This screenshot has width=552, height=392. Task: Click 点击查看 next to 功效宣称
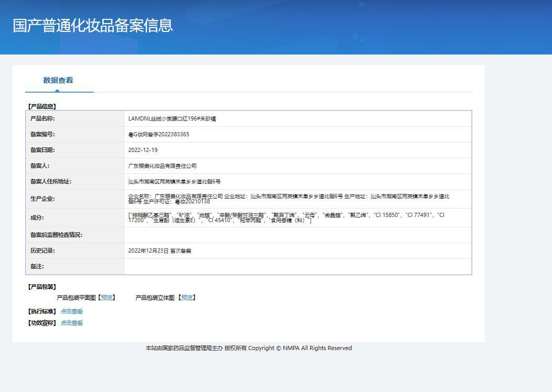click(x=72, y=323)
